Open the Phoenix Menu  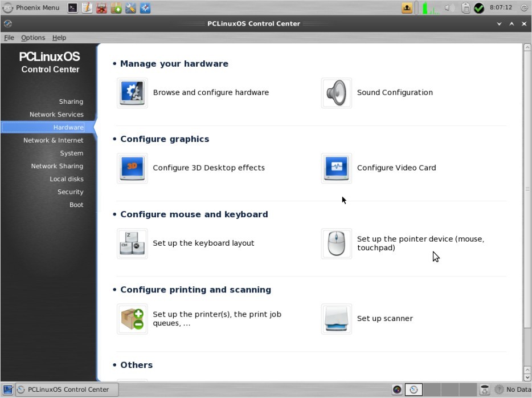[31, 7]
